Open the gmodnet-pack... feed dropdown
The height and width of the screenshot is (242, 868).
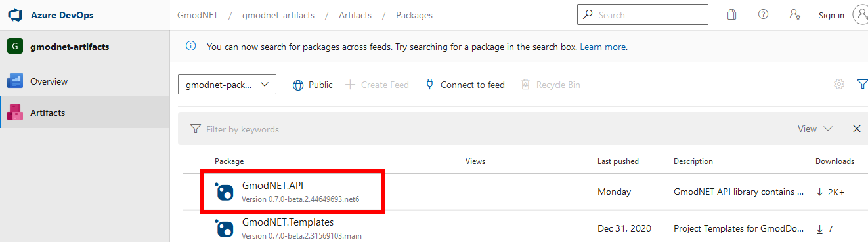(x=227, y=85)
